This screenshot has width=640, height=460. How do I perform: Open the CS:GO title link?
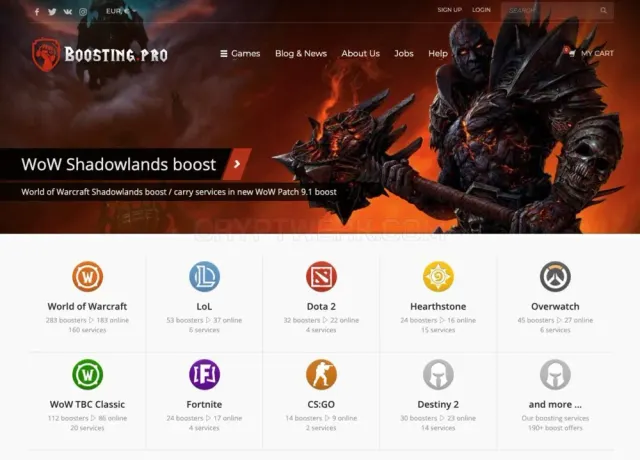[x=321, y=404]
